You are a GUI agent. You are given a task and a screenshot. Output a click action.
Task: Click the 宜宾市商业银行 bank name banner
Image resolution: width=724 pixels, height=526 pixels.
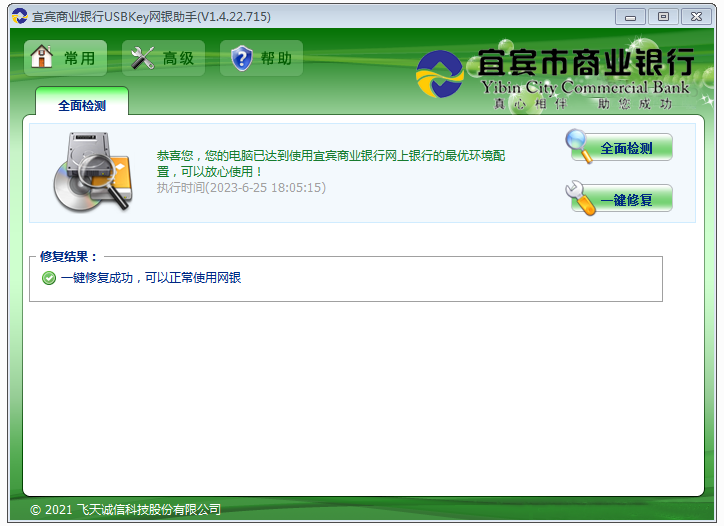[x=585, y=62]
